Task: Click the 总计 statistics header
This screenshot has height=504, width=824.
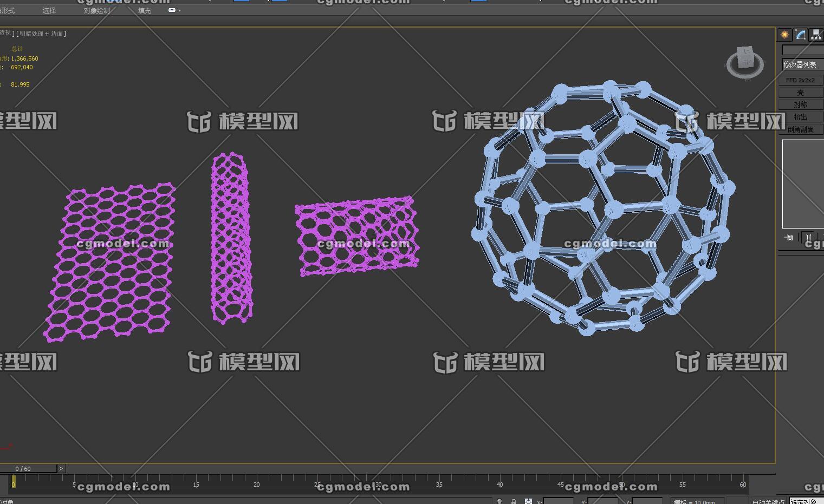Action: (17, 49)
